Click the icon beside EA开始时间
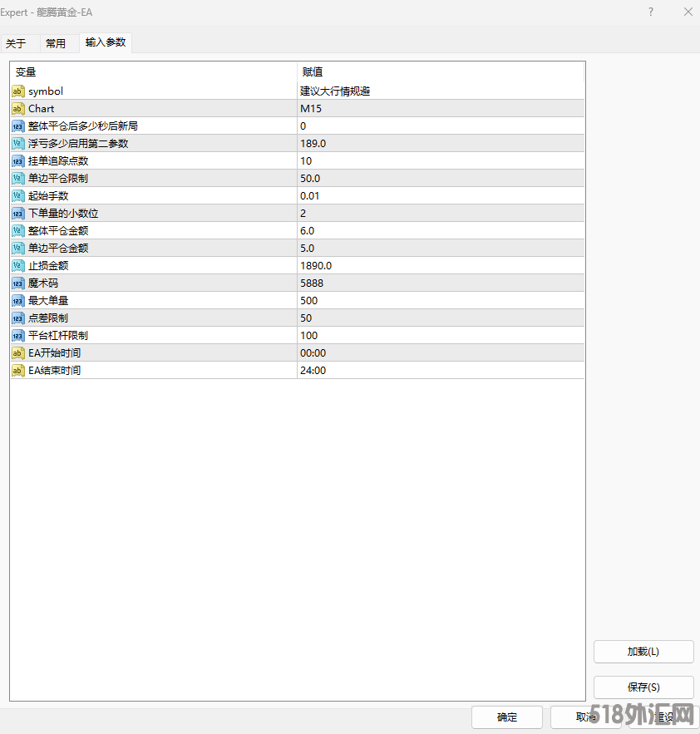 tap(18, 353)
